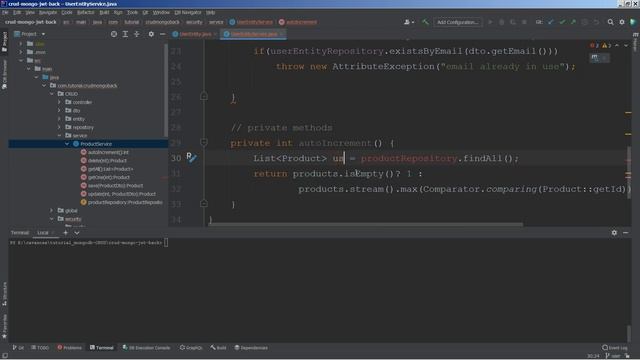
Task: Open the TODO tool window
Action: point(40,348)
